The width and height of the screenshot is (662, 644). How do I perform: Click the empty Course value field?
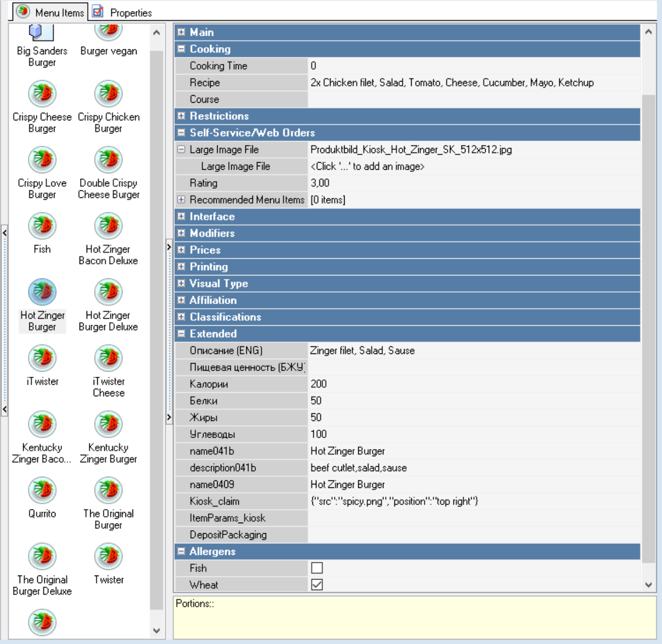474,99
